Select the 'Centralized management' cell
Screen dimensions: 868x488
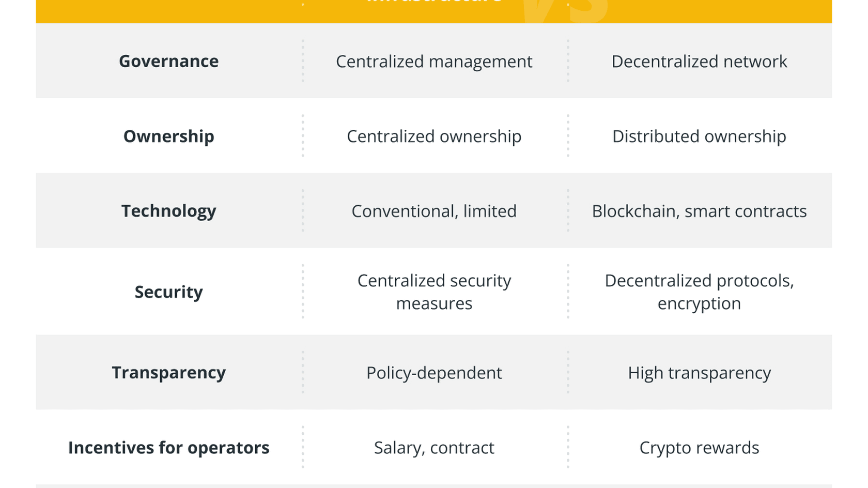[434, 62]
